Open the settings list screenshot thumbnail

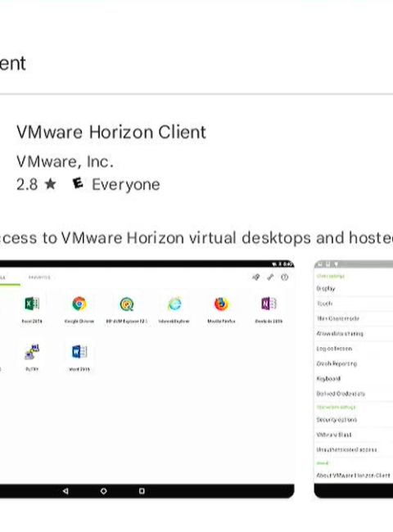(354, 379)
